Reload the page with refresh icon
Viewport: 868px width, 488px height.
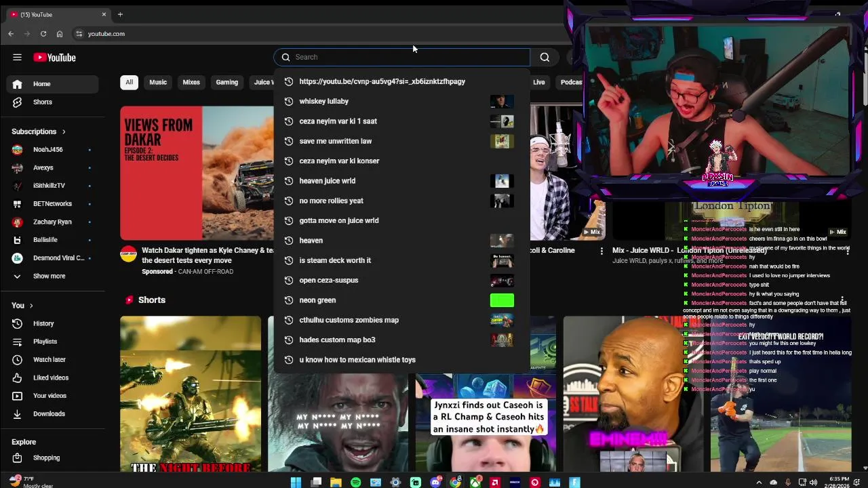coord(43,34)
